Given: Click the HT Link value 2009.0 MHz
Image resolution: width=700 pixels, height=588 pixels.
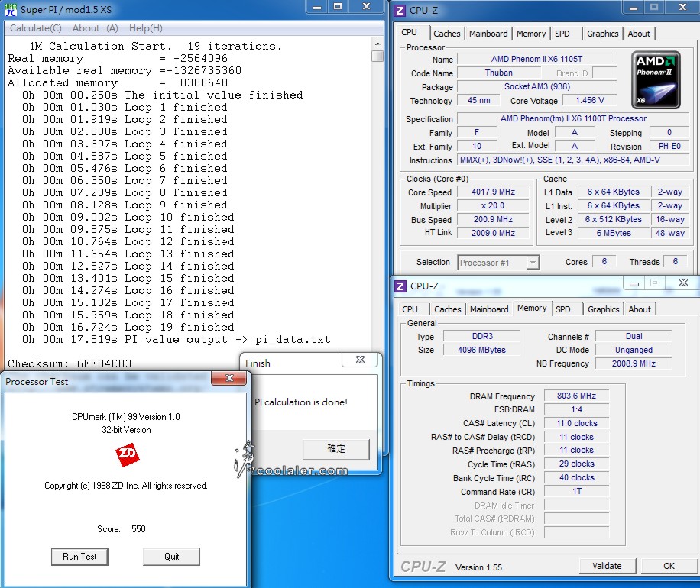Looking at the screenshot, I should click(x=493, y=234).
